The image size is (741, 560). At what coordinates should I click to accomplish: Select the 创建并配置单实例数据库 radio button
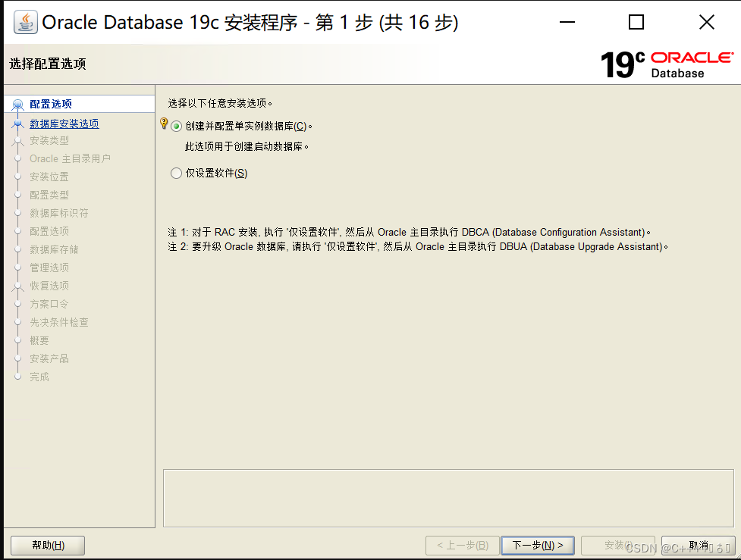coord(177,127)
